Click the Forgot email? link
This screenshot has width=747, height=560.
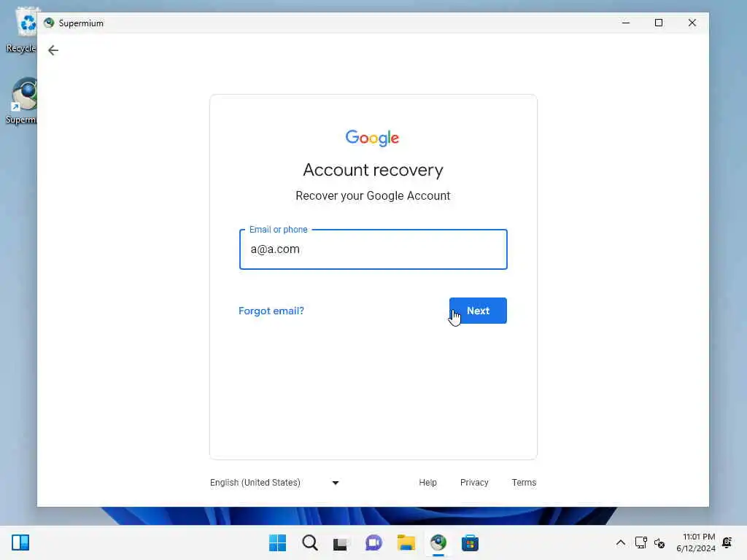[x=271, y=311]
